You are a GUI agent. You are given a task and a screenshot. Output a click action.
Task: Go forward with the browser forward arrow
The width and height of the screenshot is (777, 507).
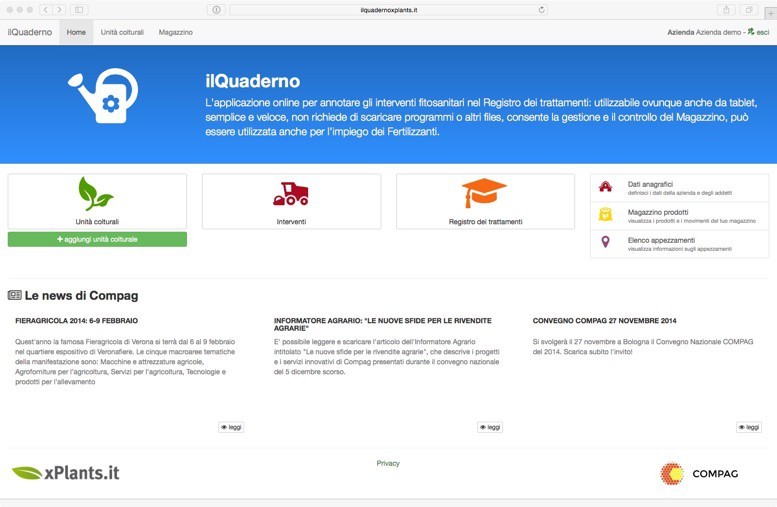tap(59, 9)
